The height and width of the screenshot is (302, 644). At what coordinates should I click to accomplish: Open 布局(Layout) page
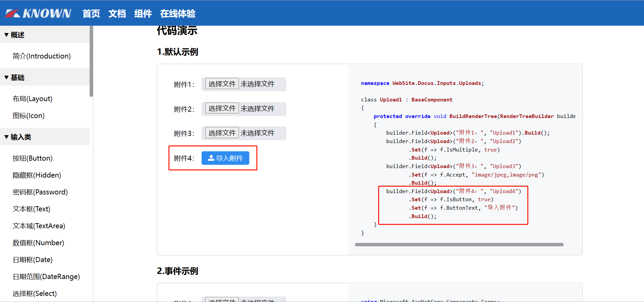(32, 99)
